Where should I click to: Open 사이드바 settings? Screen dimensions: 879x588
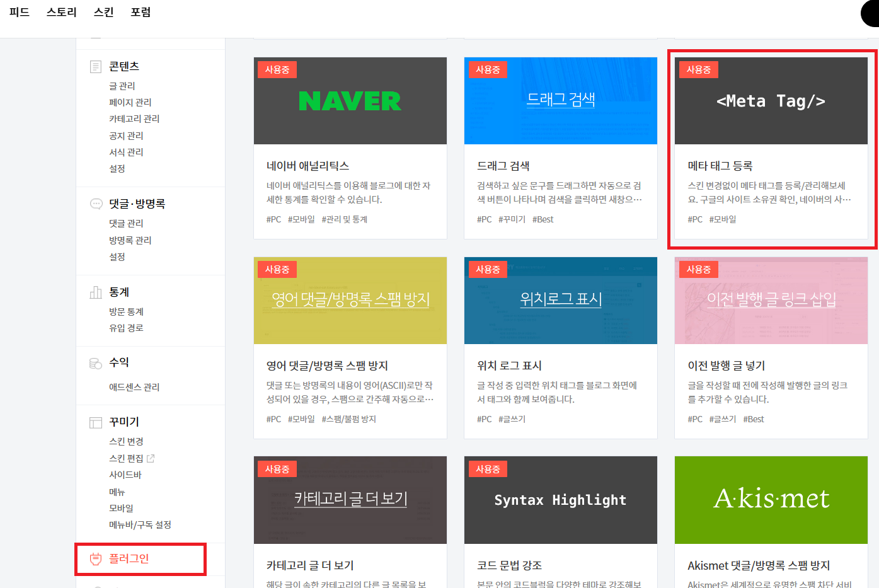[125, 475]
